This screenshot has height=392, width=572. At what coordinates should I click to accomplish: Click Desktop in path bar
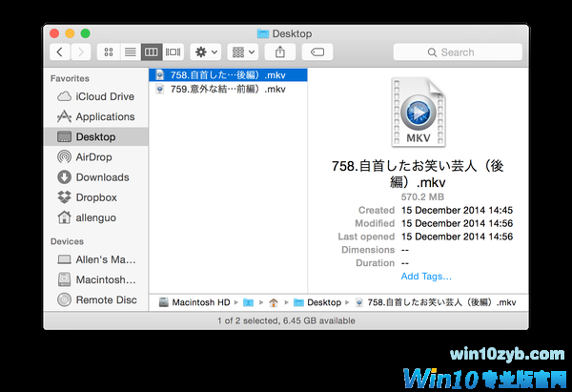317,302
